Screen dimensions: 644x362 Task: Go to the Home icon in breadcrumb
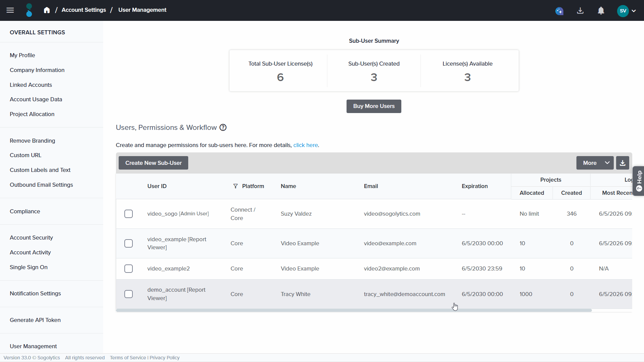(47, 10)
